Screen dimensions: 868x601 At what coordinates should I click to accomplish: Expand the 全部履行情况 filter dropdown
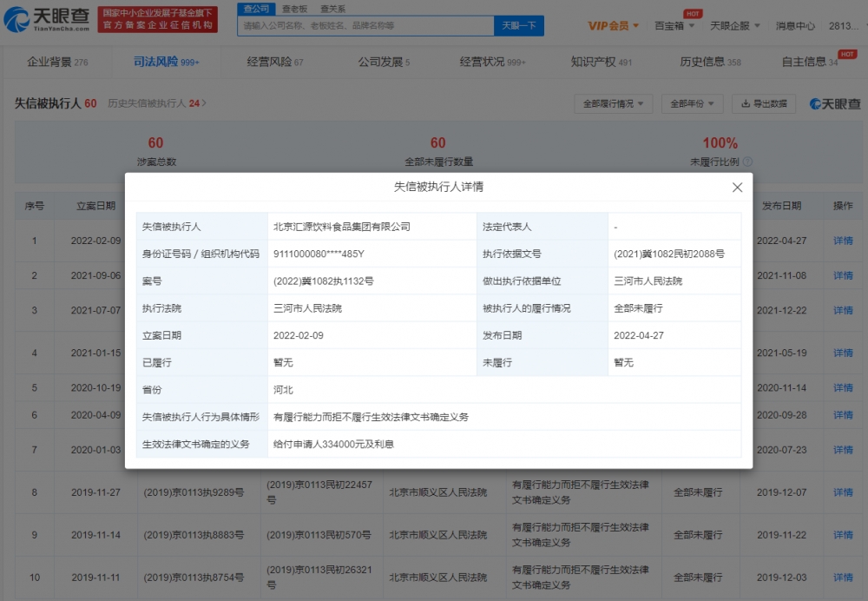(x=613, y=103)
